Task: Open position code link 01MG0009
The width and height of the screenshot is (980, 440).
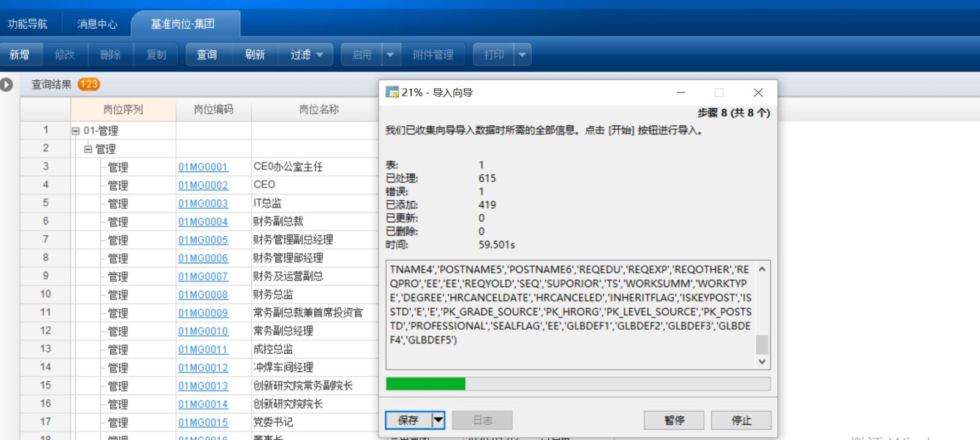Action: tap(203, 313)
